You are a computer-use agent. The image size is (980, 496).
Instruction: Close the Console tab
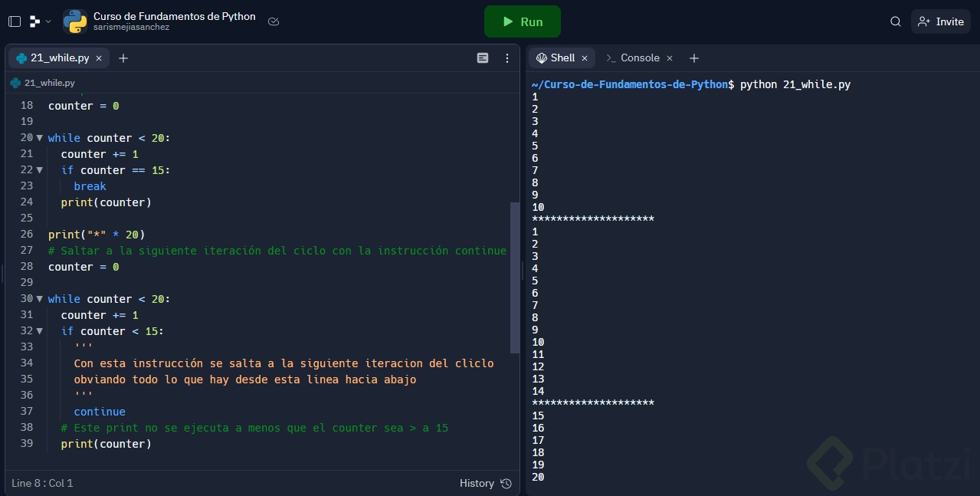[669, 58]
